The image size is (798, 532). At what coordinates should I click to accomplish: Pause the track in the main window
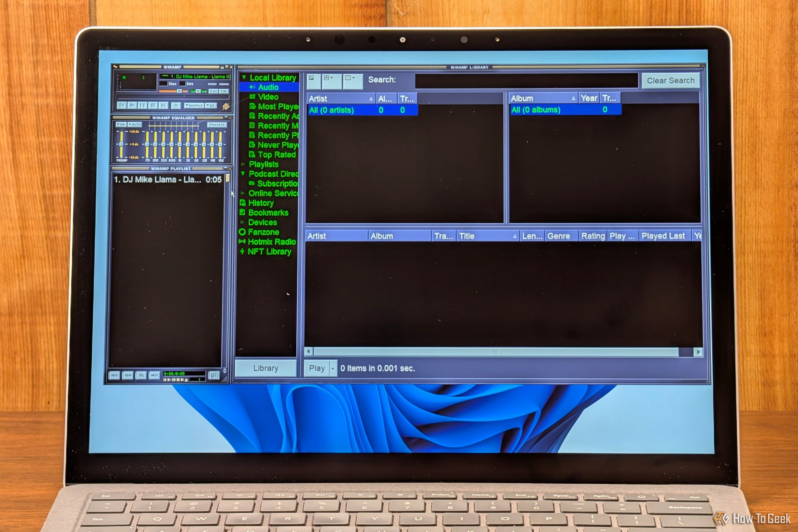pyautogui.click(x=142, y=106)
